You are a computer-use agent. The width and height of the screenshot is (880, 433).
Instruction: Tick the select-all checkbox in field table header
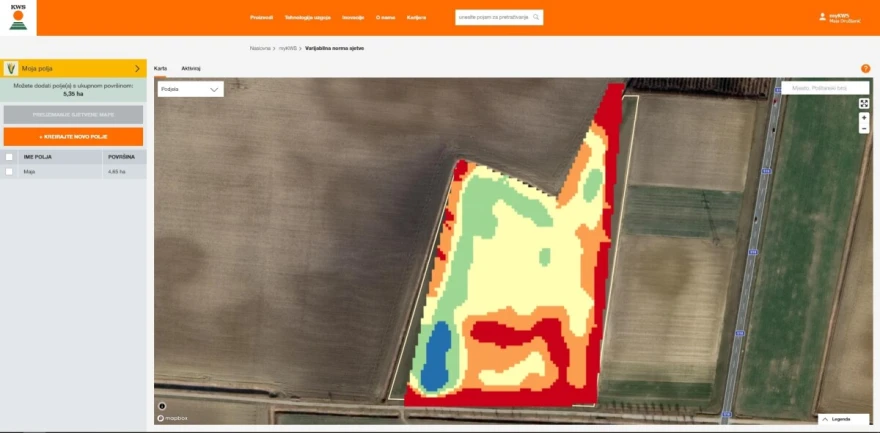pos(9,157)
